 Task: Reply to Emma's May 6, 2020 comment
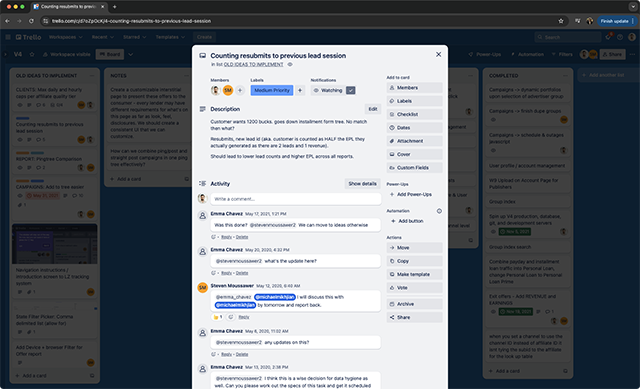tap(227, 354)
